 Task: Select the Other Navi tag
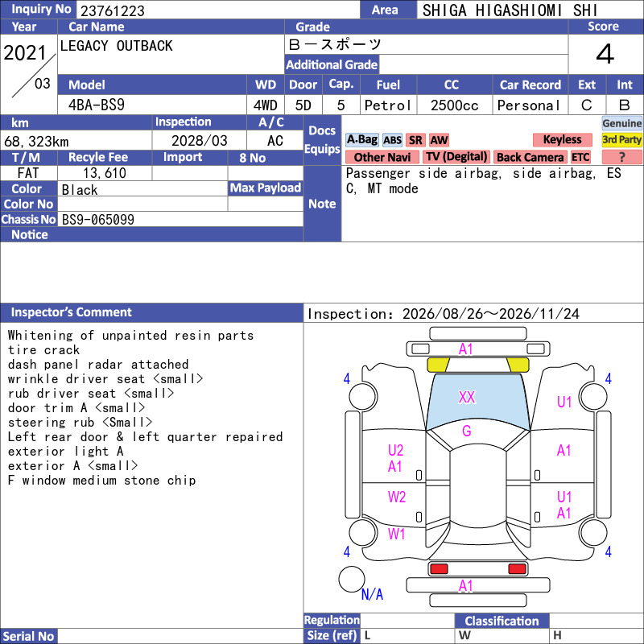click(x=382, y=157)
